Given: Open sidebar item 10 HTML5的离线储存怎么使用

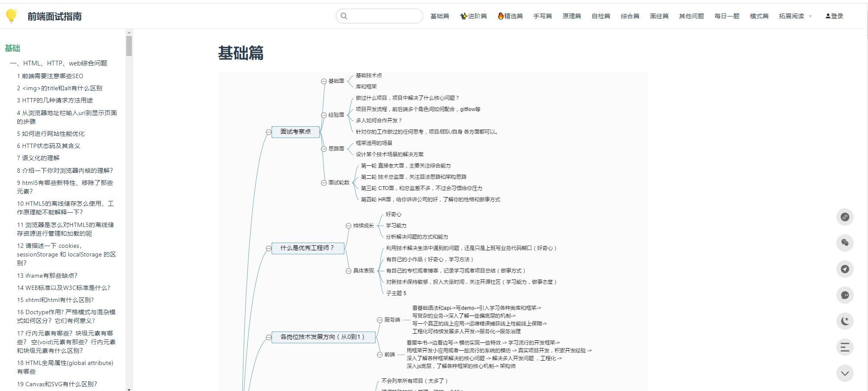Looking at the screenshot, I should click(x=66, y=208).
